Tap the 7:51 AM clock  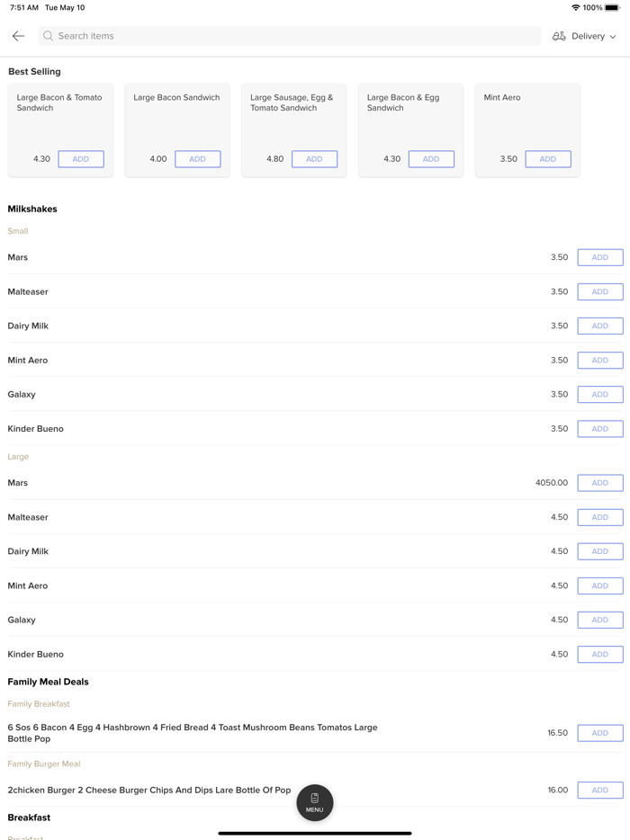(x=24, y=7)
